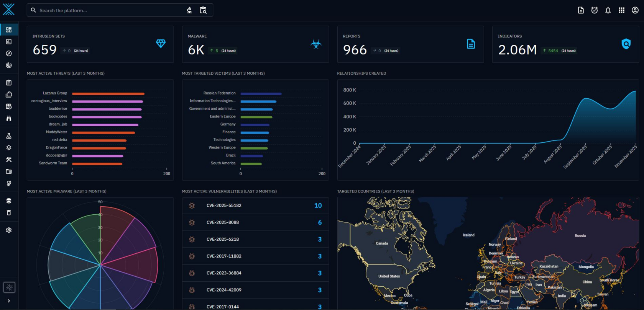This screenshot has height=310, width=644.
Task: Open the CVE-2017-11882 vulnerability row
Action: (x=255, y=256)
